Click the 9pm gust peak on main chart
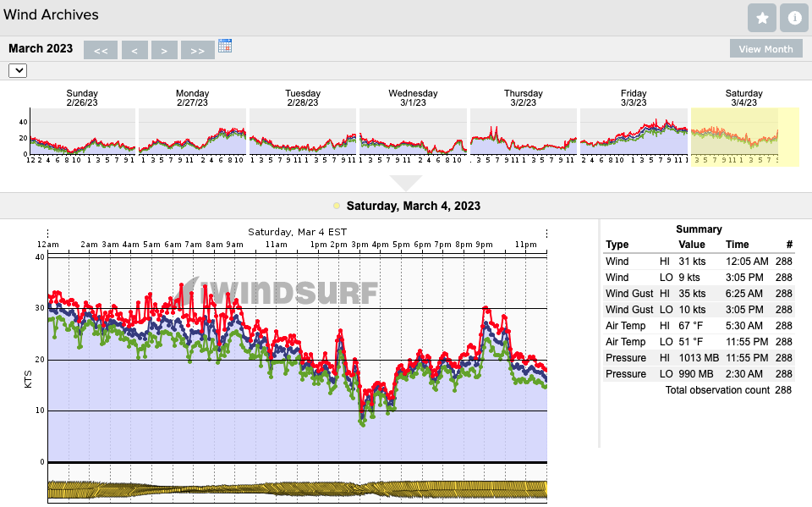The image size is (812, 507). tap(486, 309)
